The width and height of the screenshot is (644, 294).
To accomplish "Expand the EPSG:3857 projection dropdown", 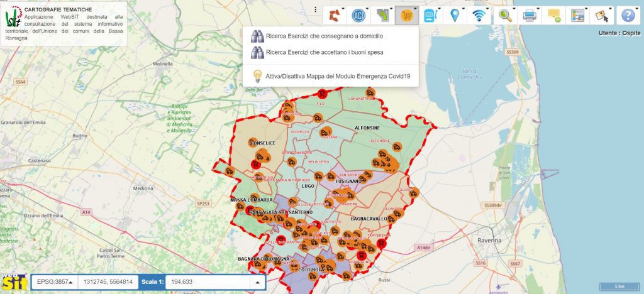I will (54, 282).
